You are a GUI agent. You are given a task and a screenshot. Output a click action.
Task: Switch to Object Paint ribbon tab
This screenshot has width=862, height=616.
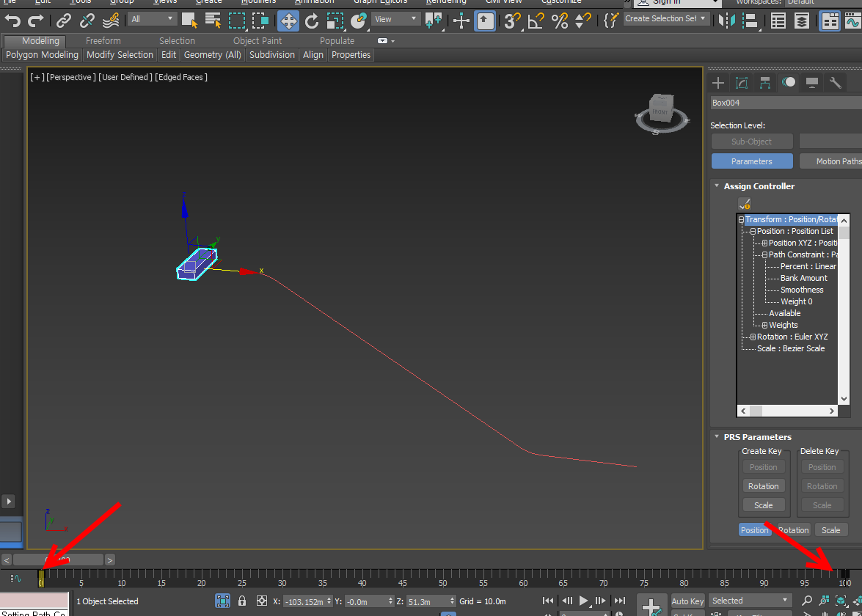[257, 40]
